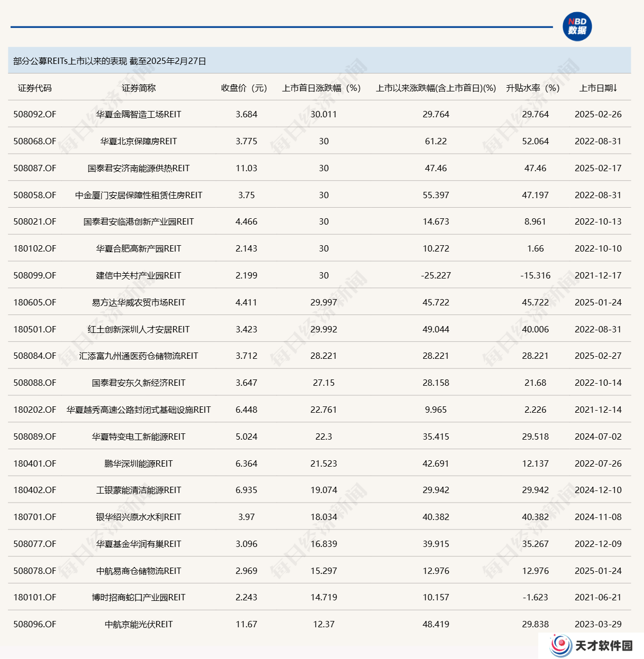644x659 pixels.
Task: Select the table title 部分公募REITs上市以来的表现
Action: pos(70,61)
